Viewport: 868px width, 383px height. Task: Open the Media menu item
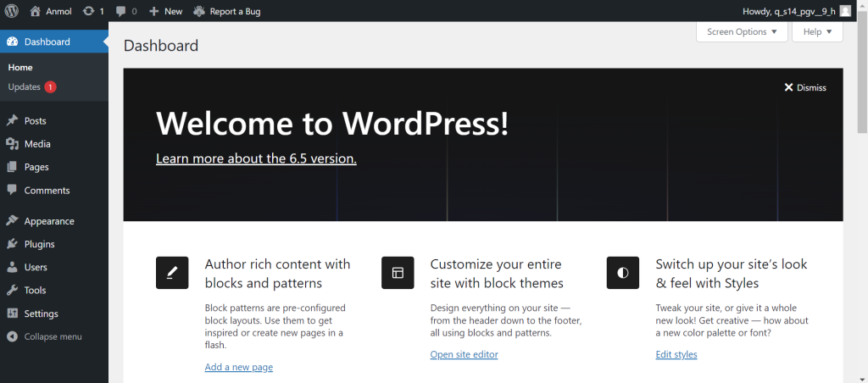tap(54, 144)
